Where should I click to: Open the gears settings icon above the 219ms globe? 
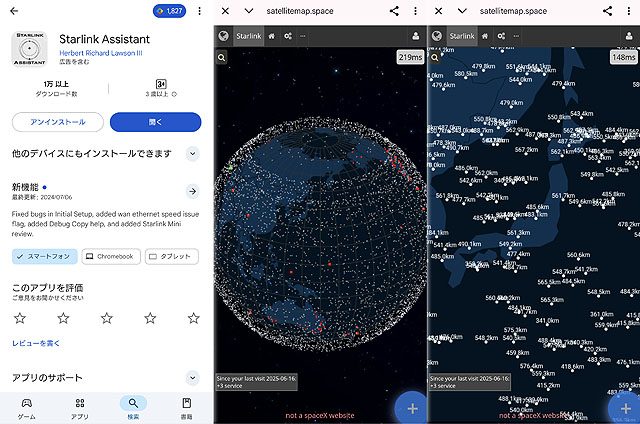[288, 36]
